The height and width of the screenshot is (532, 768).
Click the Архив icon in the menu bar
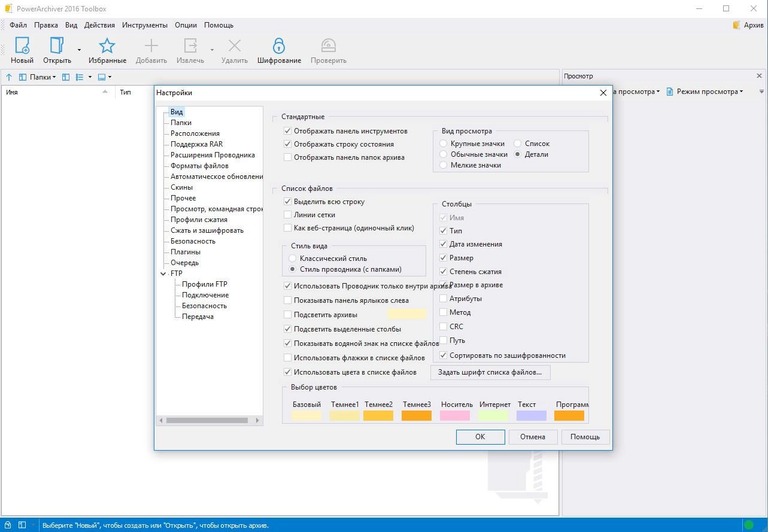click(x=736, y=25)
